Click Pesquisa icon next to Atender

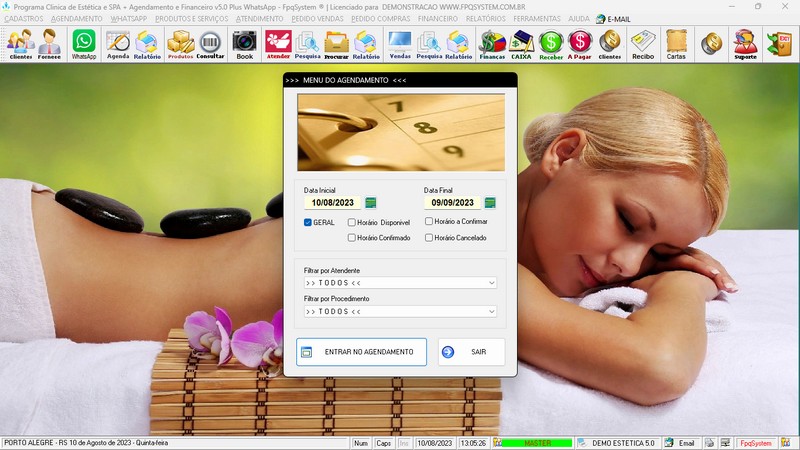point(308,44)
